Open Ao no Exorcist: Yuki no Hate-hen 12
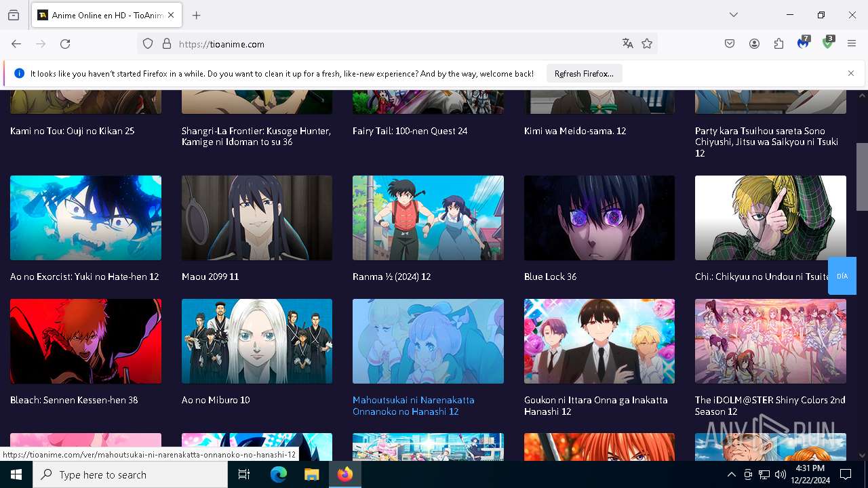 85,277
